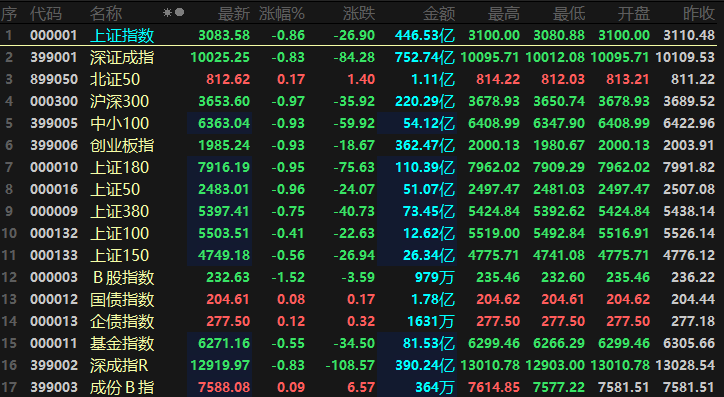Click percent change -1.52

288,277
